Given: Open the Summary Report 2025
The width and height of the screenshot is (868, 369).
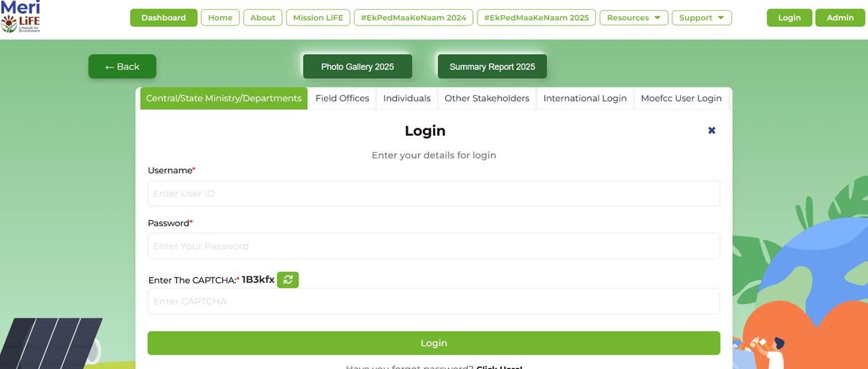Looking at the screenshot, I should point(492,66).
